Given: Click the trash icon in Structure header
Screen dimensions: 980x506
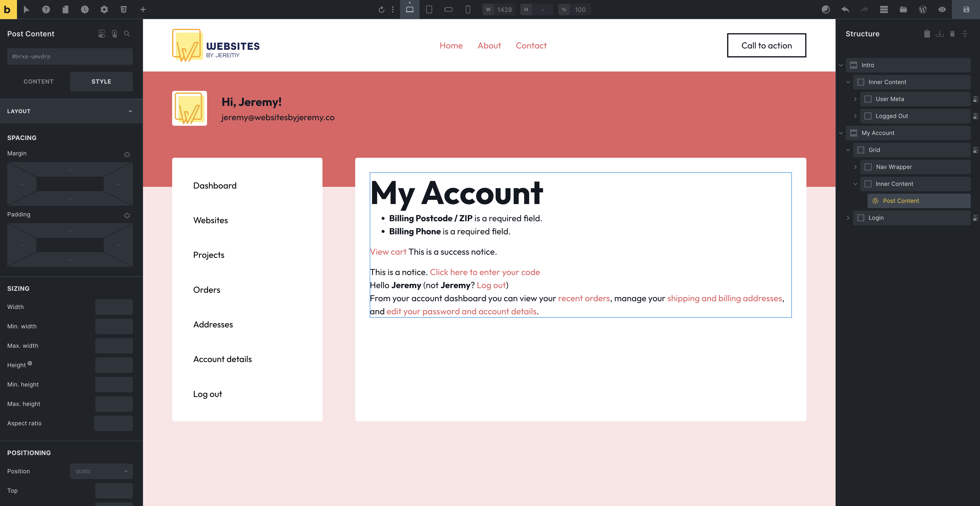Looking at the screenshot, I should click(952, 34).
